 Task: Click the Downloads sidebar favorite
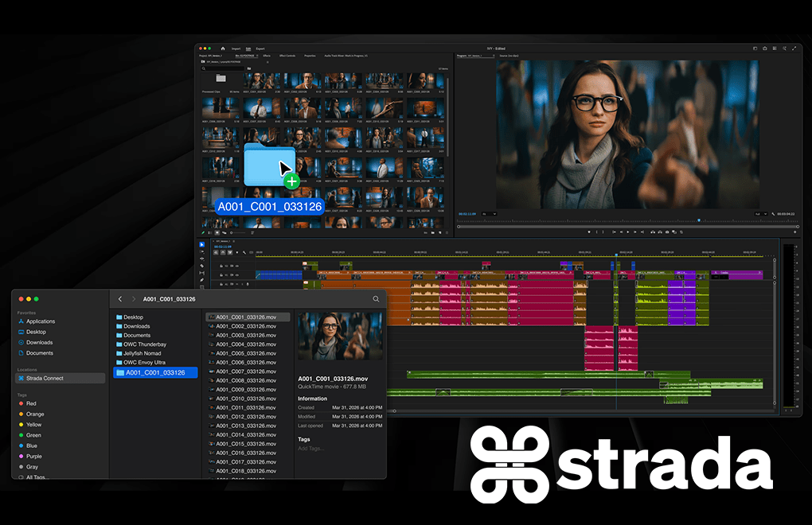tap(40, 342)
